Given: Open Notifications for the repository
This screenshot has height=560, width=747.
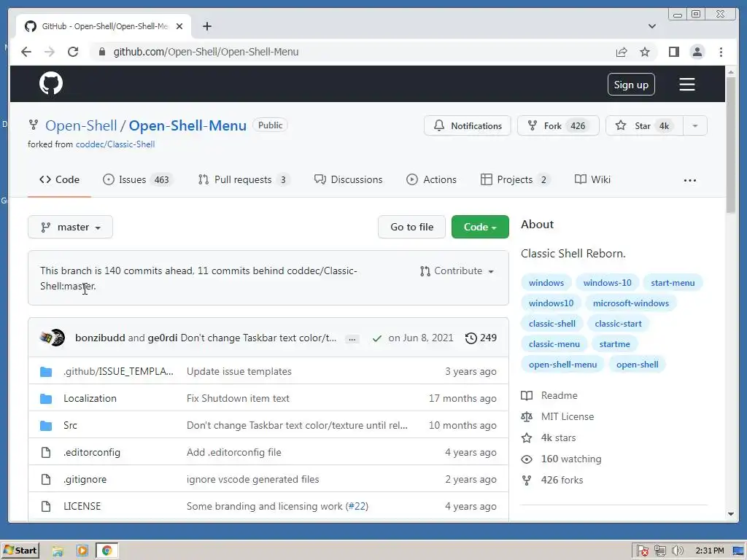Looking at the screenshot, I should [468, 125].
